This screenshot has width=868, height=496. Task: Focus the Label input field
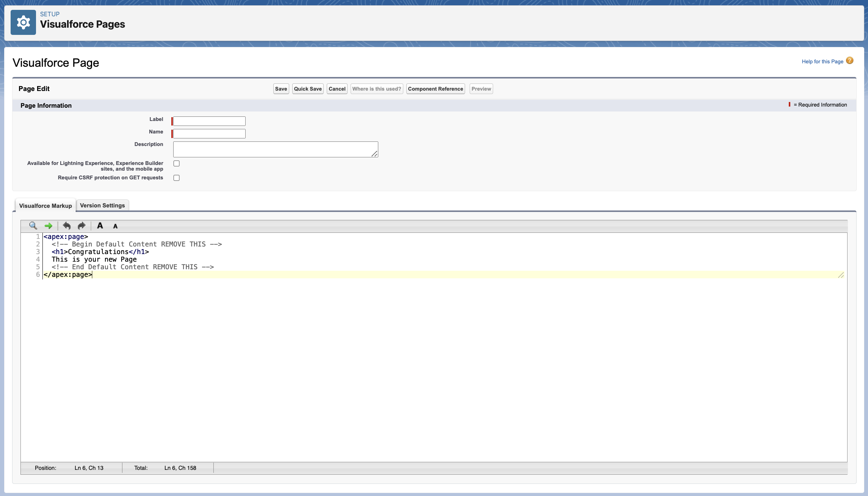pos(209,121)
